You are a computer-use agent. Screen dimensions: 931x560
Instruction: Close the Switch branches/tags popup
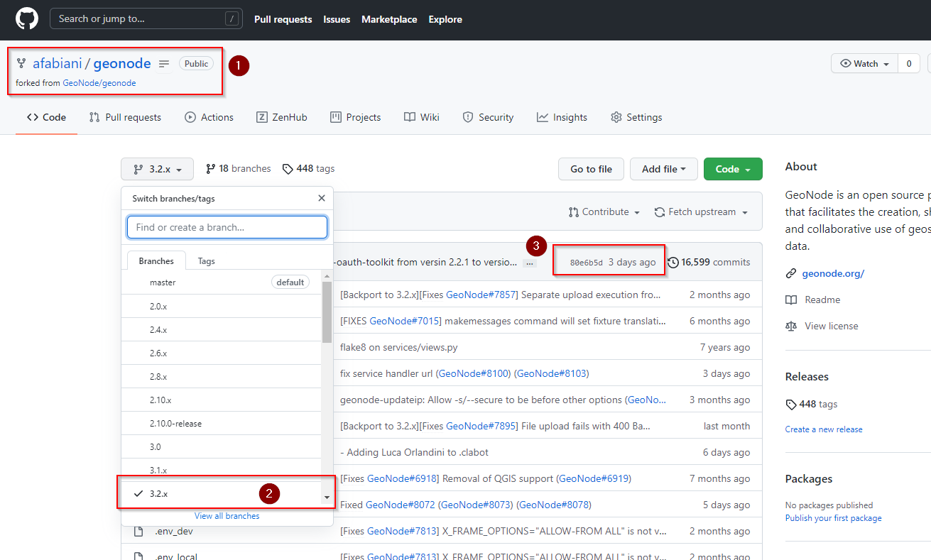[322, 198]
